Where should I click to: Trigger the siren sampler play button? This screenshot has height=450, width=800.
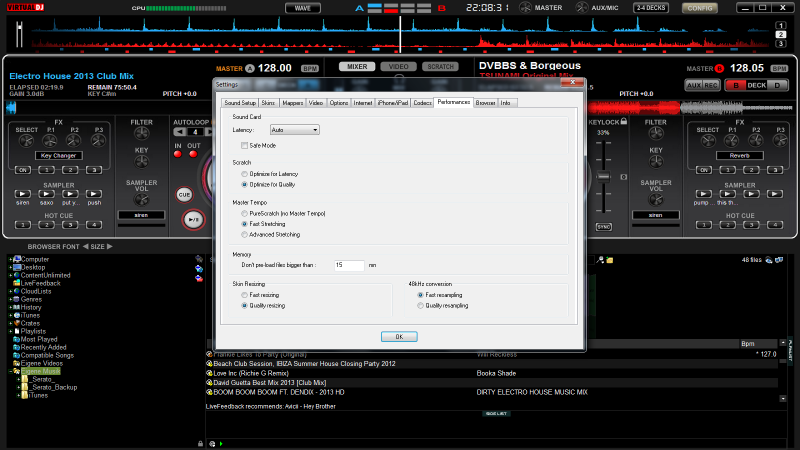coord(22,192)
